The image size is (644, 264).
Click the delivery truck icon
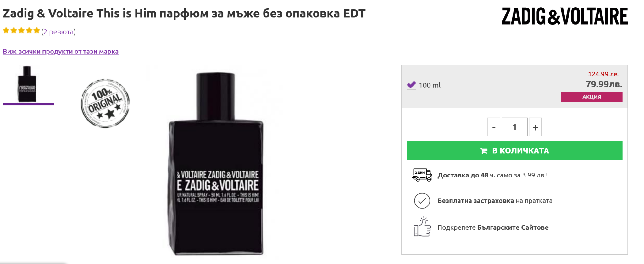click(x=422, y=175)
